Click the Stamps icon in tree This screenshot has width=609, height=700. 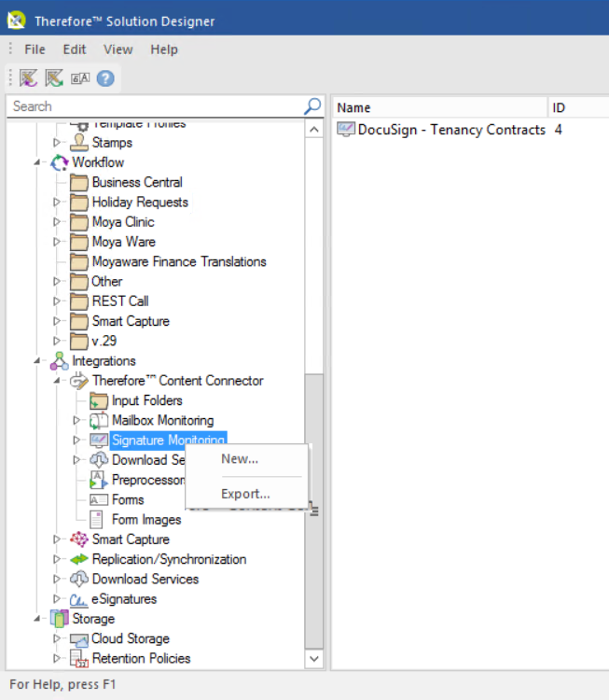[x=79, y=143]
